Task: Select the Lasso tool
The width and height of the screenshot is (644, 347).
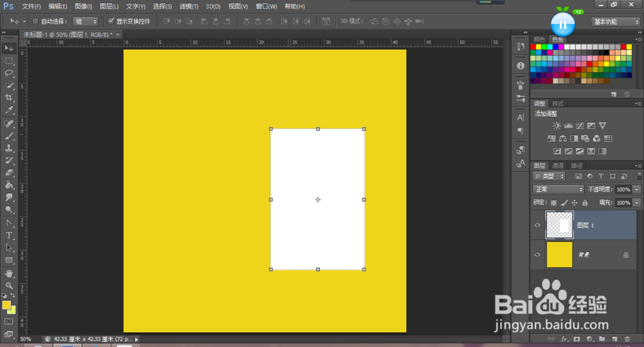Action: coord(8,73)
